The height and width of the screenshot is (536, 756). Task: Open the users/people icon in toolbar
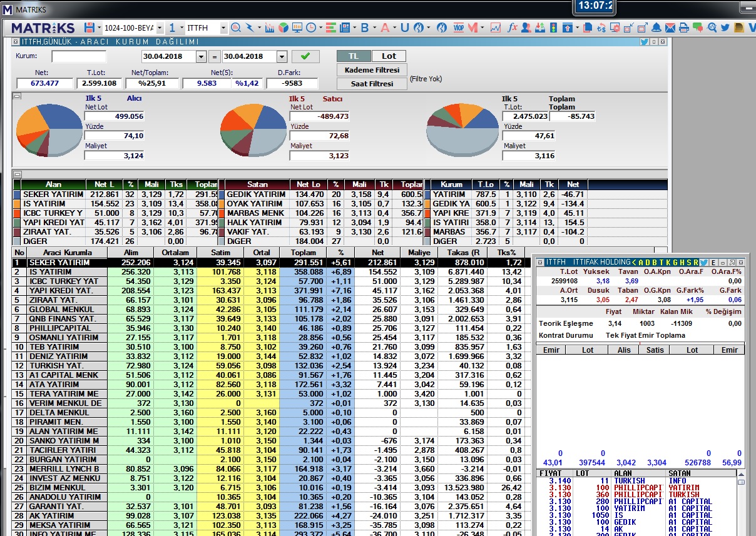tap(526, 28)
